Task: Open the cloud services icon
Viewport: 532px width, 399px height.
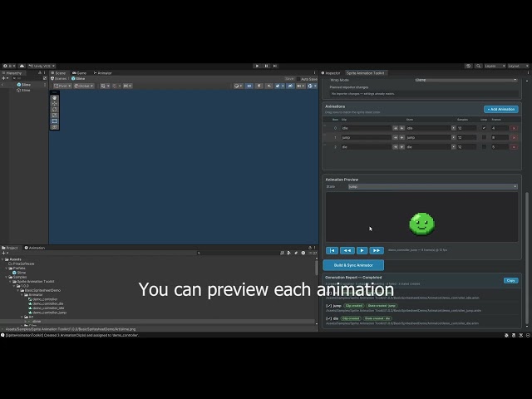Action: pos(22,66)
